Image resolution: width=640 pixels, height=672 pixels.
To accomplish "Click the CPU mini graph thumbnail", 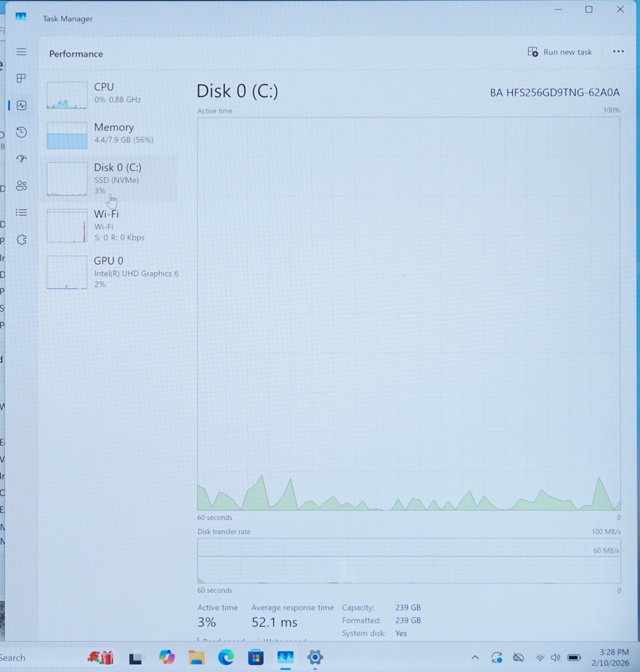I will [x=67, y=95].
